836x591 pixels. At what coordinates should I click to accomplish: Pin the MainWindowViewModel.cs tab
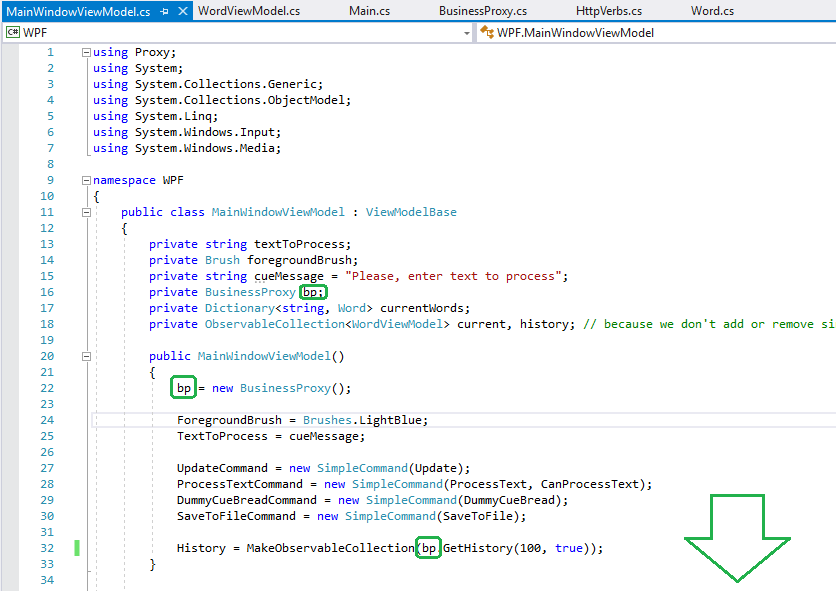[x=164, y=11]
